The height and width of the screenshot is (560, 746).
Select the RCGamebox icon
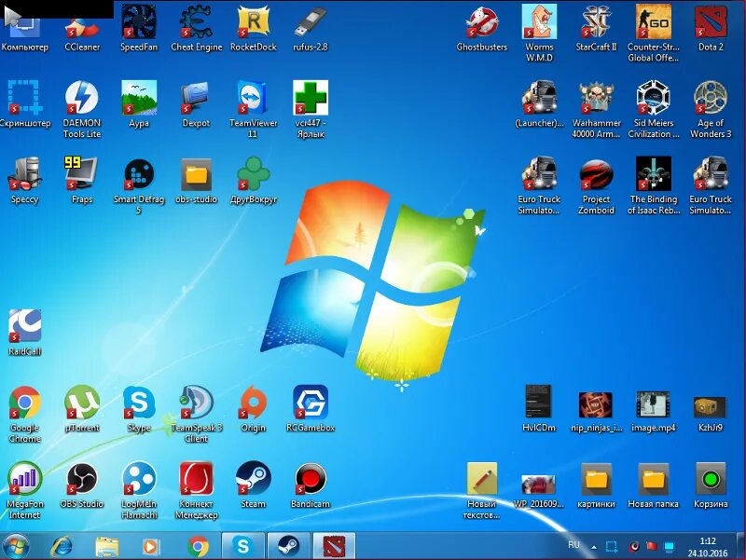[x=311, y=409]
